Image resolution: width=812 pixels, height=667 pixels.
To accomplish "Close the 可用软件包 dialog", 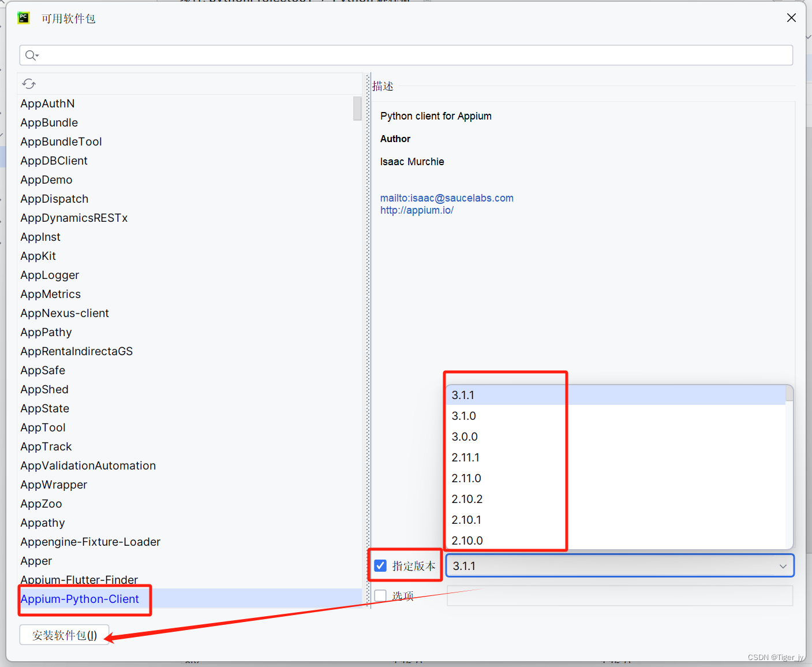I will coord(791,17).
